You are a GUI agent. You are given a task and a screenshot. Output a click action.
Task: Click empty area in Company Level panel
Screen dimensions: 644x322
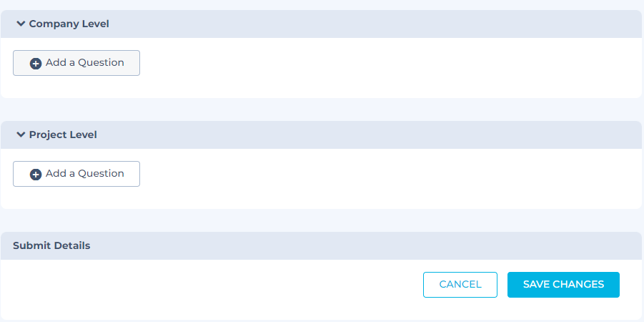[x=386, y=68]
